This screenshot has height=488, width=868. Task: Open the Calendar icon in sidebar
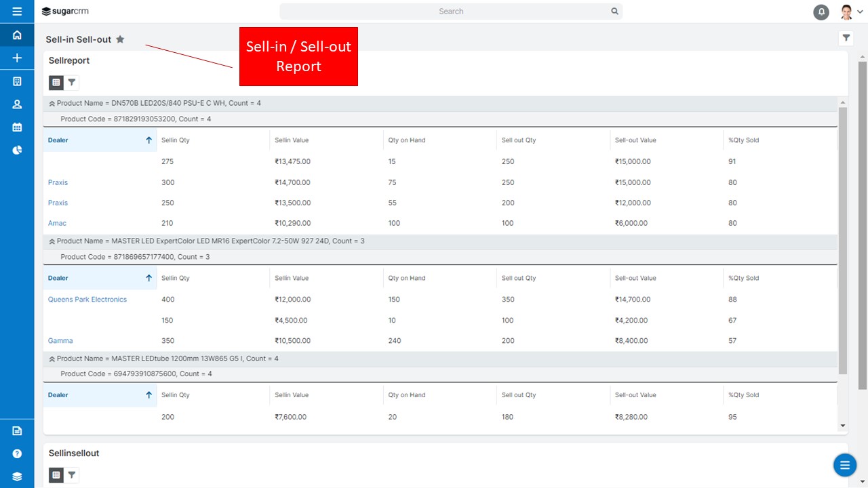point(17,127)
